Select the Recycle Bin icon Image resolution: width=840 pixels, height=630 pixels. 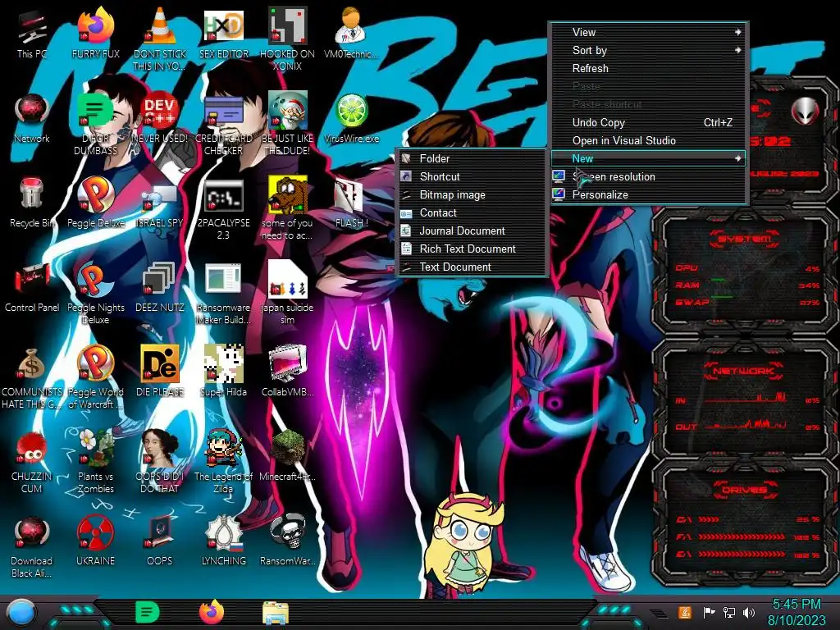(32, 203)
